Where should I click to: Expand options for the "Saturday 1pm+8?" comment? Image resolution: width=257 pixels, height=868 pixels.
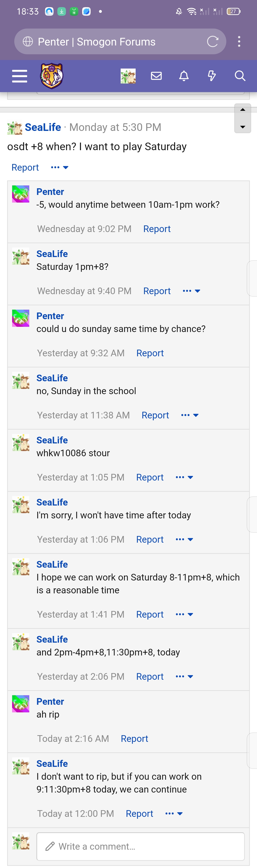click(x=191, y=291)
